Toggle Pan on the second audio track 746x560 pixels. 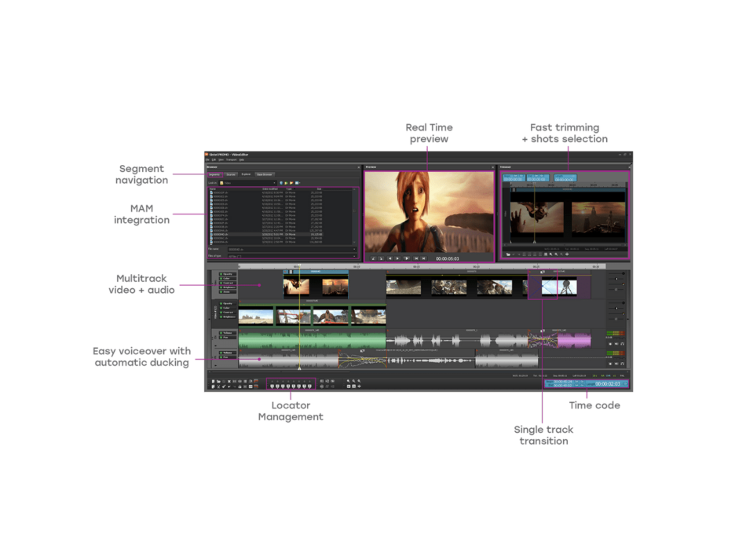226,358
